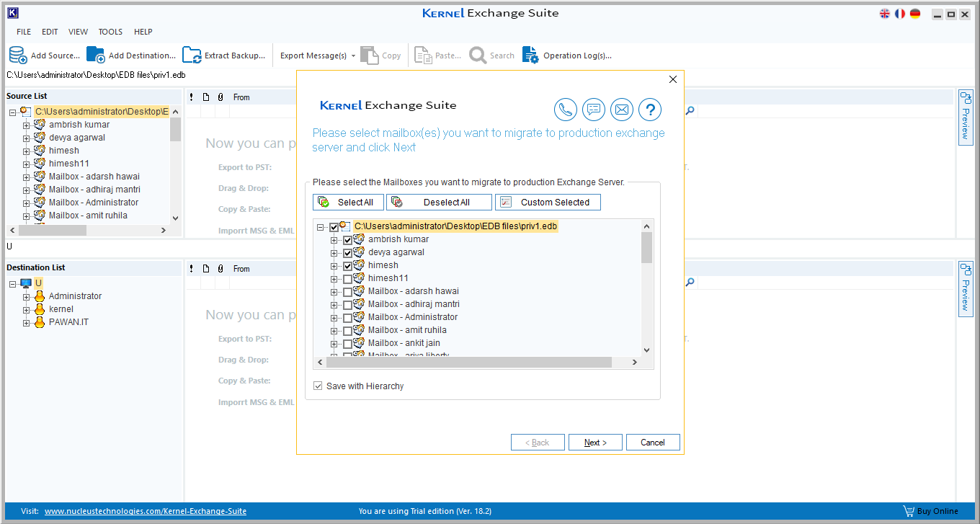Collapse the U root node in Destination List

point(13,284)
